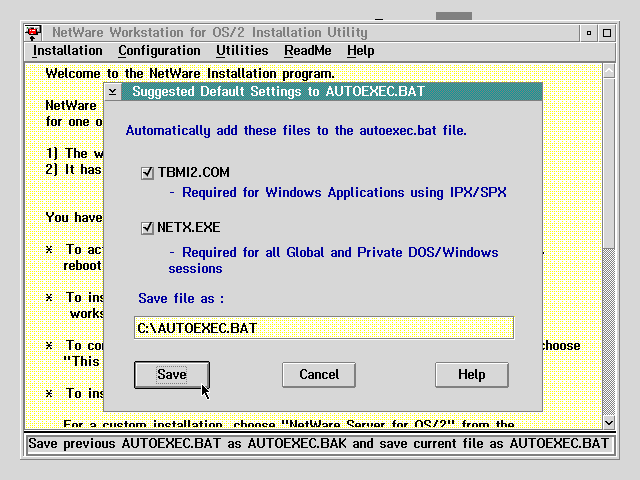Viewport: 640px width, 480px height.
Task: Uncheck the NETX.EXE checkbox
Action: coord(147,228)
